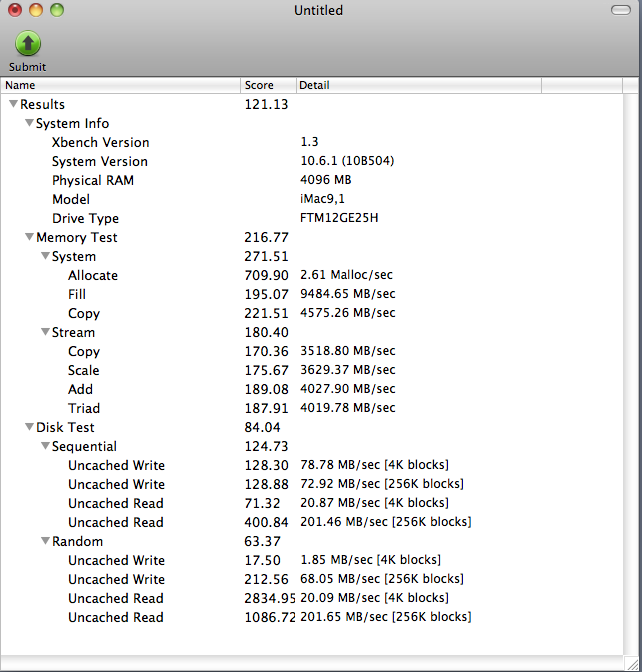Click detail 20.09 MB/sec [4K blocks]
The image size is (642, 672).
pos(375,598)
